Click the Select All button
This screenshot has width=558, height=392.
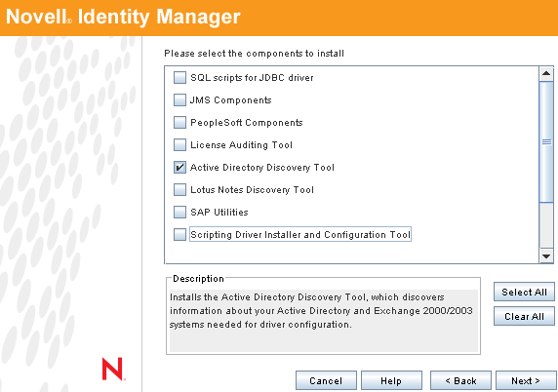524,292
